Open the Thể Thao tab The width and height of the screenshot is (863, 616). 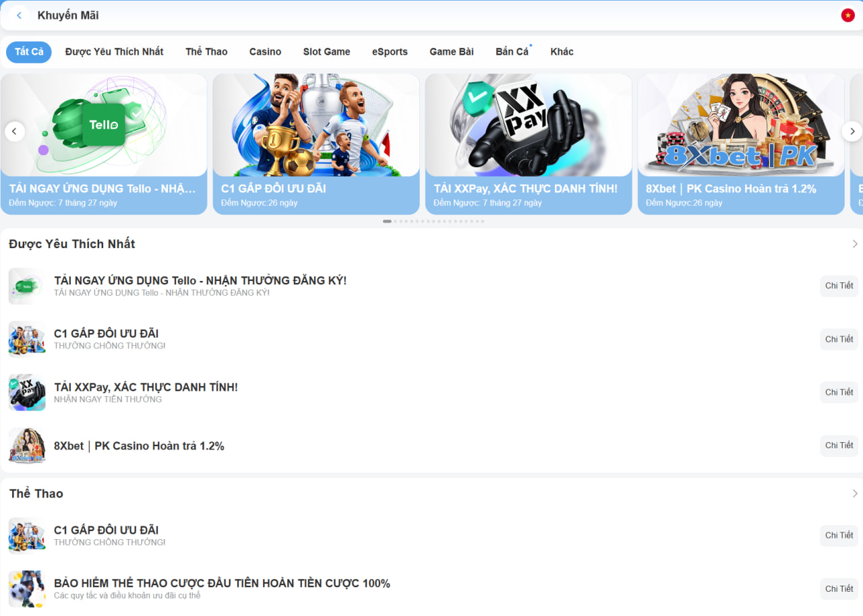click(x=206, y=52)
